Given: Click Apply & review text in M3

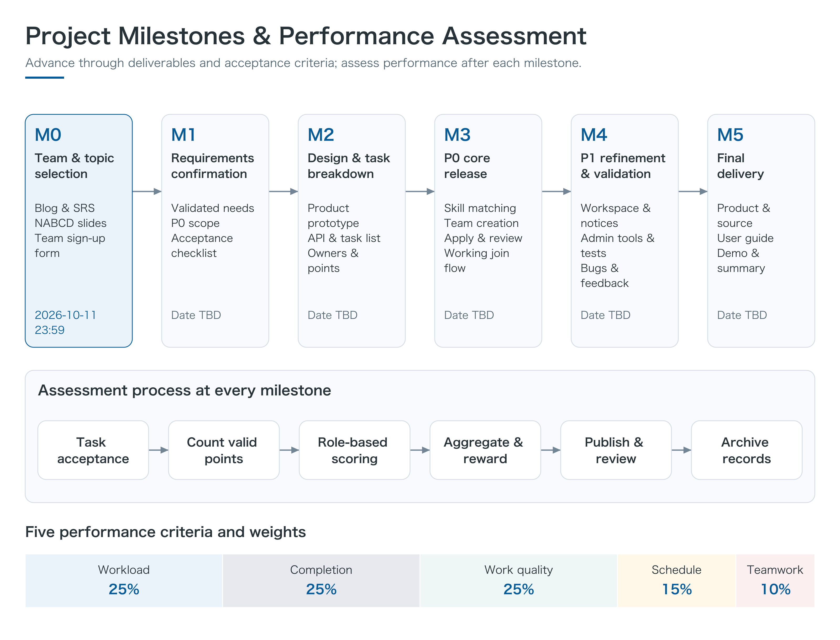Looking at the screenshot, I should (x=483, y=238).
